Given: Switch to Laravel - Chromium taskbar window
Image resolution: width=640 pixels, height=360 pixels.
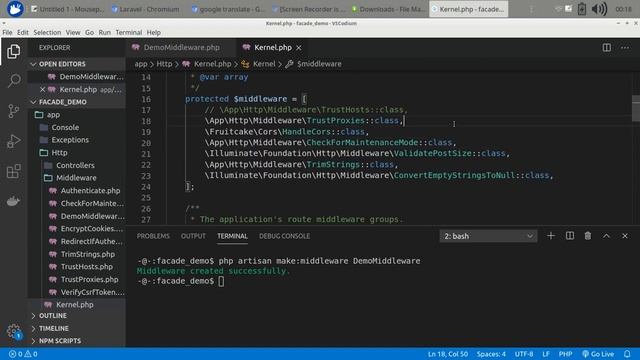Looking at the screenshot, I should [146, 9].
